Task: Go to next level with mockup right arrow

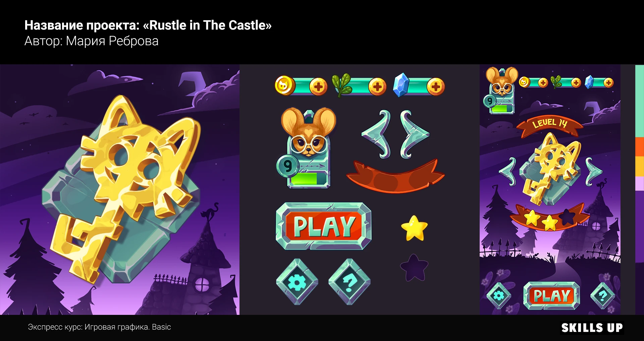Action: [x=594, y=172]
